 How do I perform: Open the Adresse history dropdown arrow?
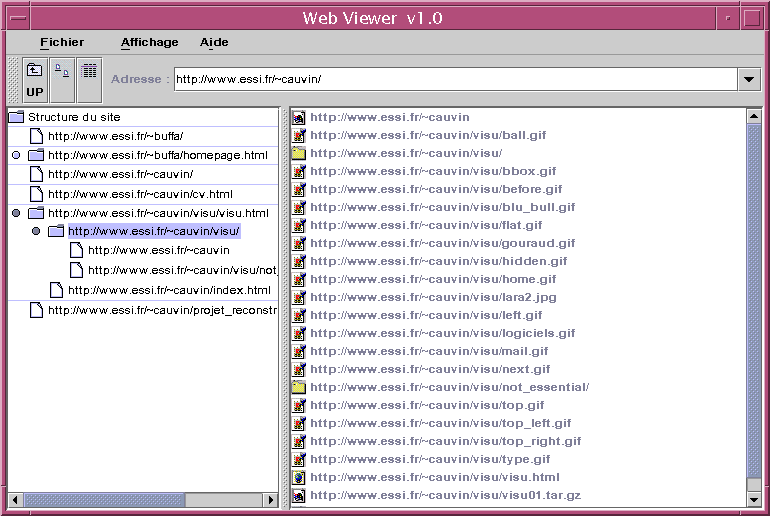point(749,80)
